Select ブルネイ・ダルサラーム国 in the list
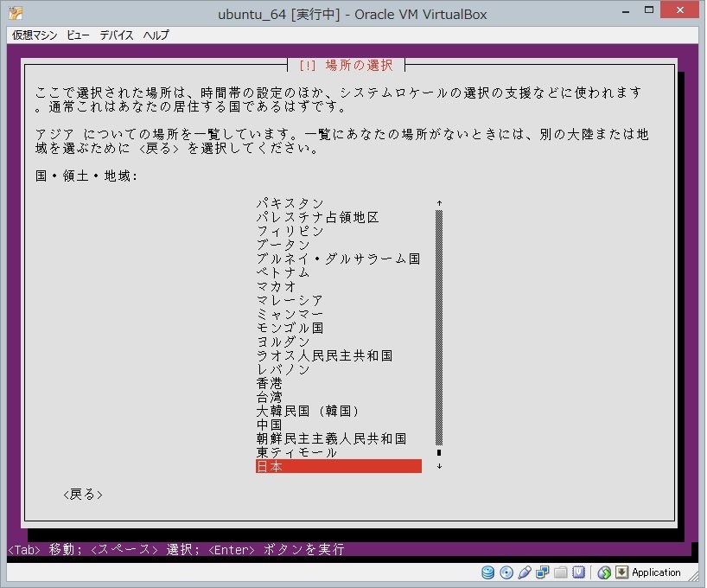Viewport: 707px width, 588px height. tap(338, 259)
